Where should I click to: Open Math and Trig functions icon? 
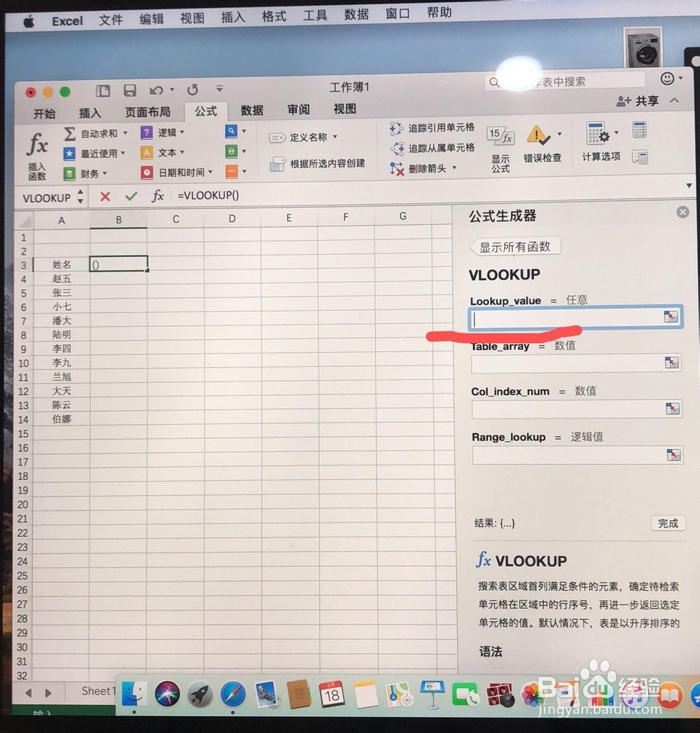tap(231, 151)
